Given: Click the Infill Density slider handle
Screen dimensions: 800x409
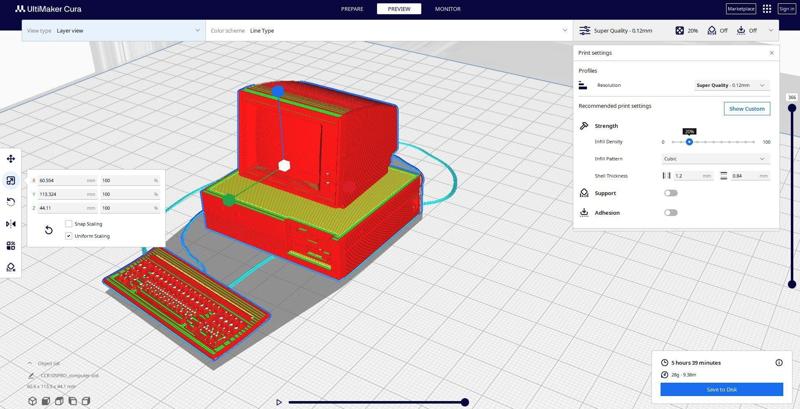Looking at the screenshot, I should point(689,142).
